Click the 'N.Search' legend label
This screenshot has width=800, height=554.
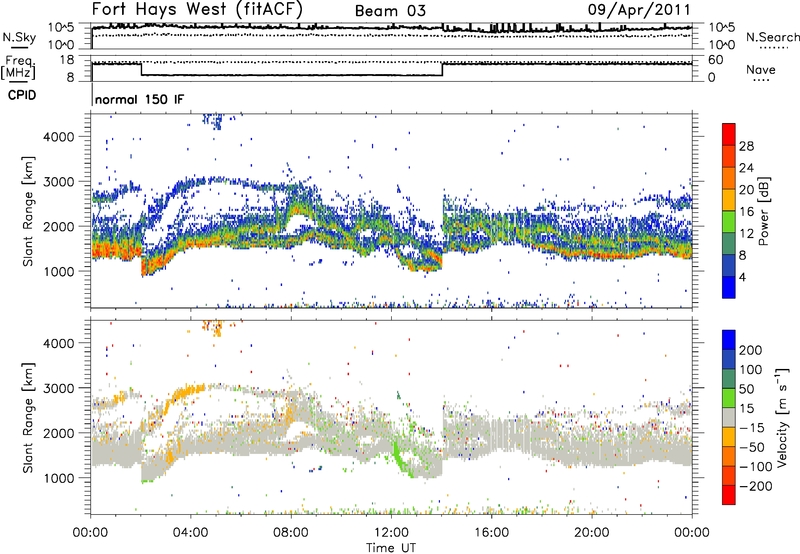pos(772,37)
